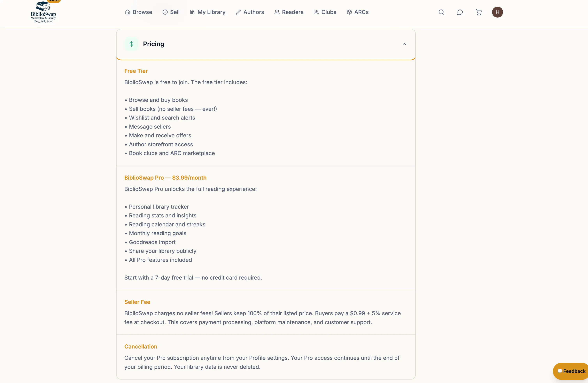Click the Readers people icon
The image size is (588, 383).
[x=277, y=12]
